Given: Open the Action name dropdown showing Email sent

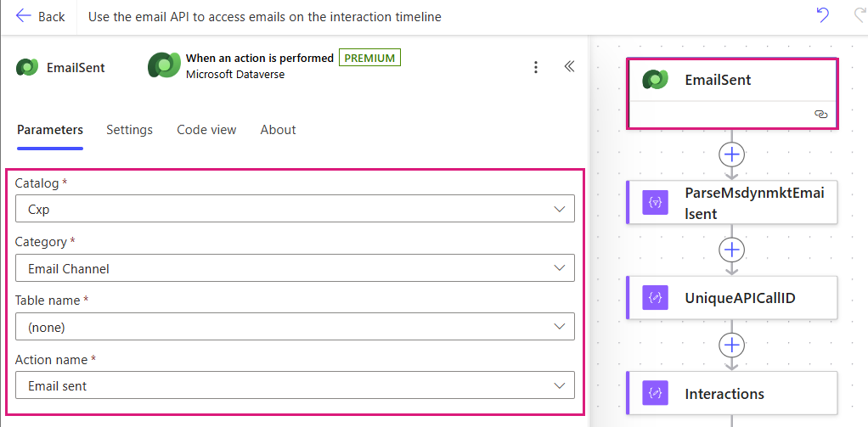Looking at the screenshot, I should pos(295,385).
